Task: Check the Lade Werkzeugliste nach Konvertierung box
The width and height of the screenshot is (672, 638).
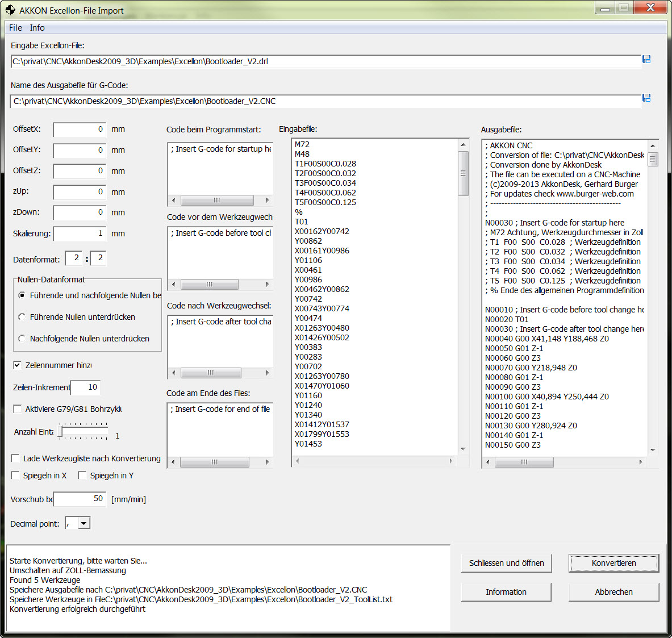Action: (15, 458)
